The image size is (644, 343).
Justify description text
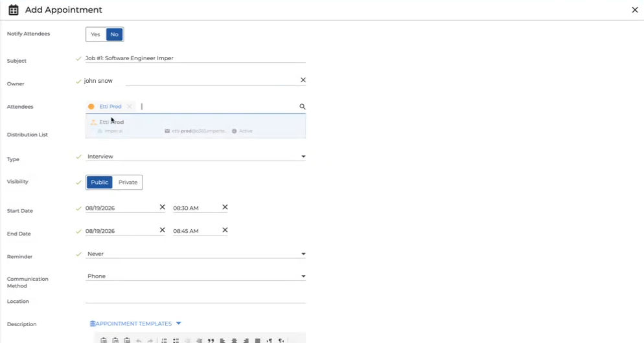point(257,340)
